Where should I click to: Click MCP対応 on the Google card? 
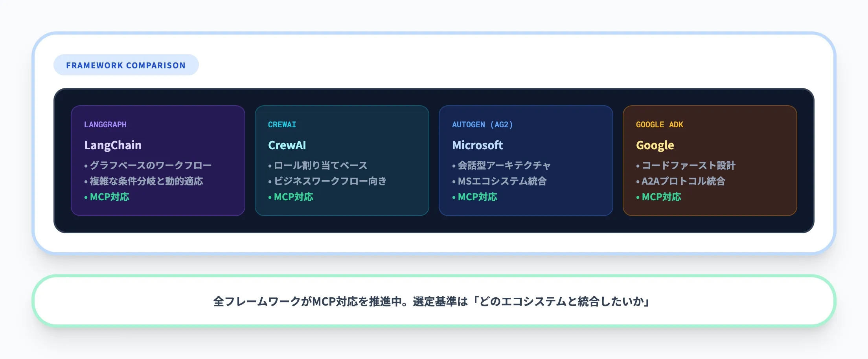(x=661, y=197)
